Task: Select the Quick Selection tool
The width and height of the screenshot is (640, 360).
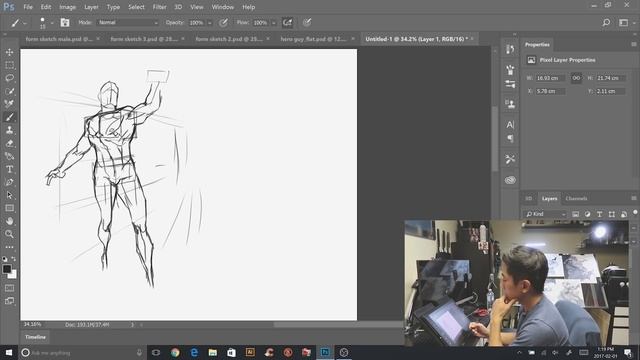Action: click(x=9, y=91)
